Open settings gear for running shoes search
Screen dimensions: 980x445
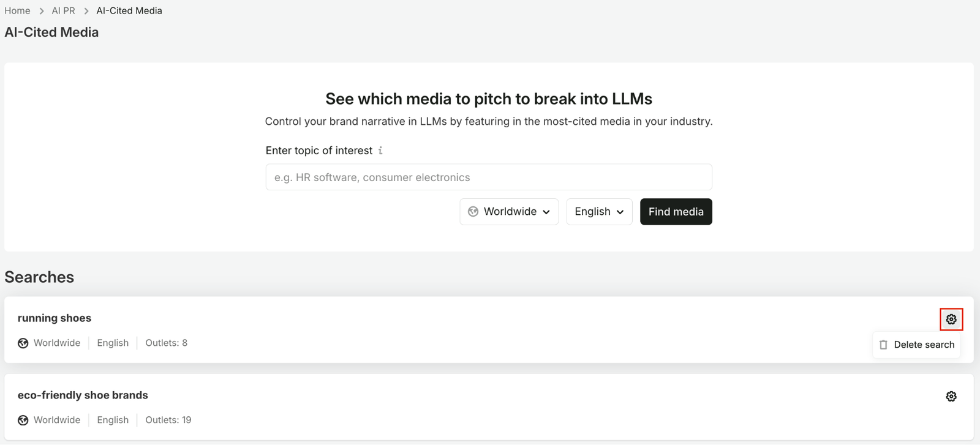click(x=951, y=320)
